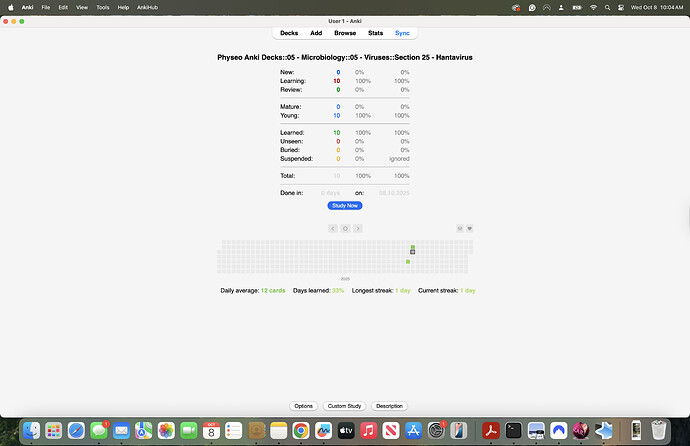
Task: Open App Store from the dock
Action: coord(413,431)
